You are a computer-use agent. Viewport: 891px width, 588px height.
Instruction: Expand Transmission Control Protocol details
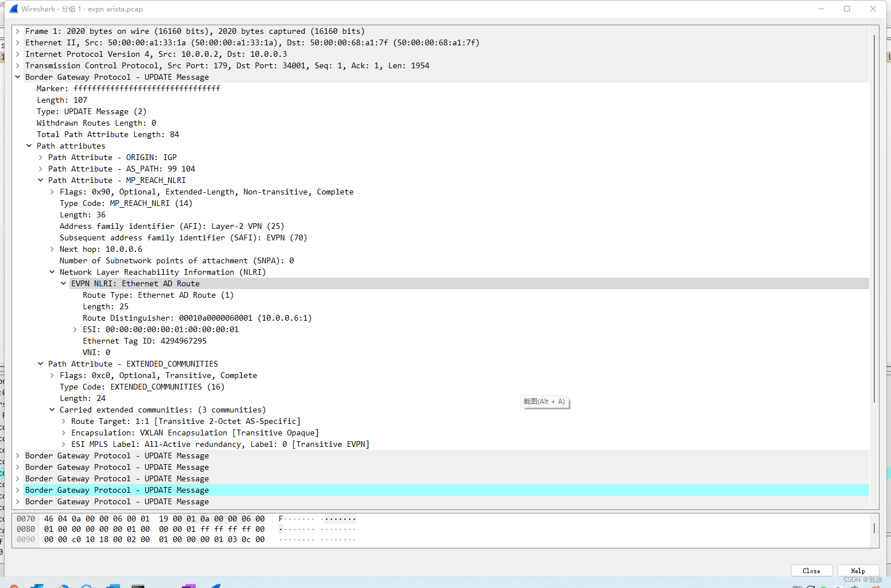[x=18, y=65]
